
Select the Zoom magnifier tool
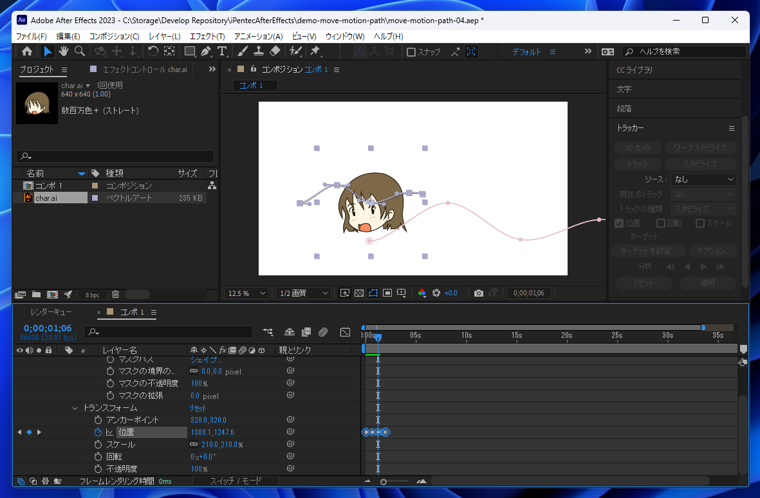pyautogui.click(x=79, y=52)
